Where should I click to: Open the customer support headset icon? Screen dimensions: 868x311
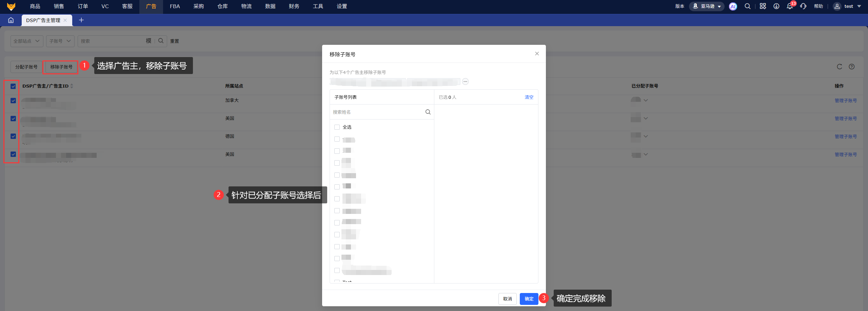[803, 6]
